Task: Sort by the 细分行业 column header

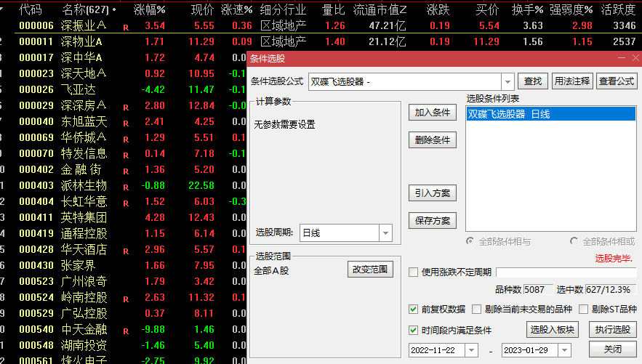Action: tap(283, 10)
